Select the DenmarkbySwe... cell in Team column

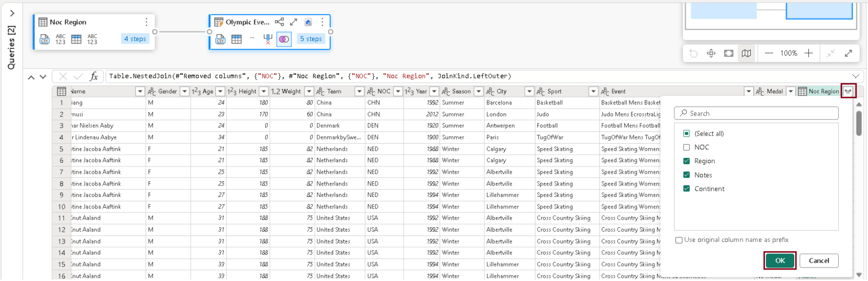pos(339,137)
